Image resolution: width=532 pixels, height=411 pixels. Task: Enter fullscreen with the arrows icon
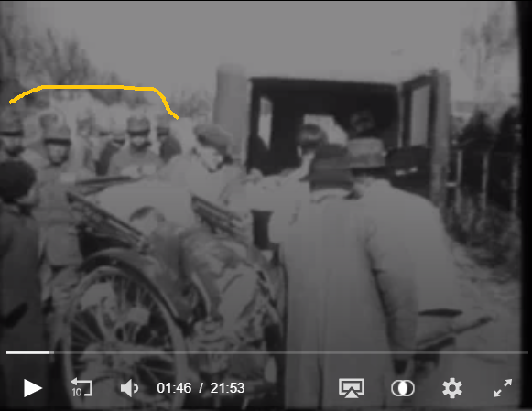[x=503, y=388]
